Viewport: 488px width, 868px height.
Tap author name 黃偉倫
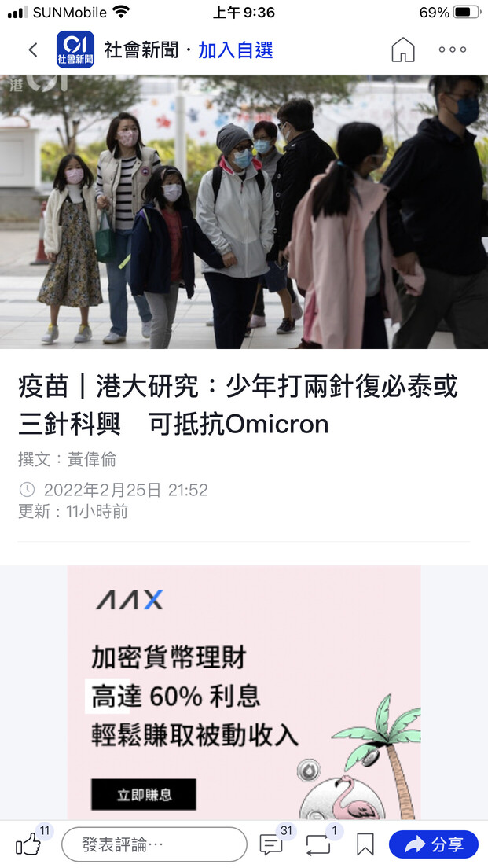coord(92,459)
